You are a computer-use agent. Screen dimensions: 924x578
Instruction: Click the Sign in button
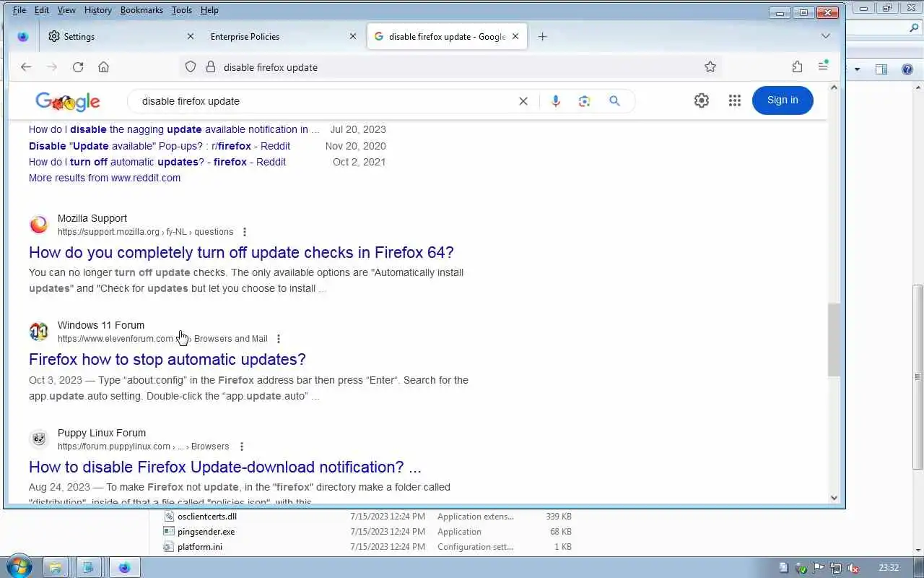tap(783, 100)
